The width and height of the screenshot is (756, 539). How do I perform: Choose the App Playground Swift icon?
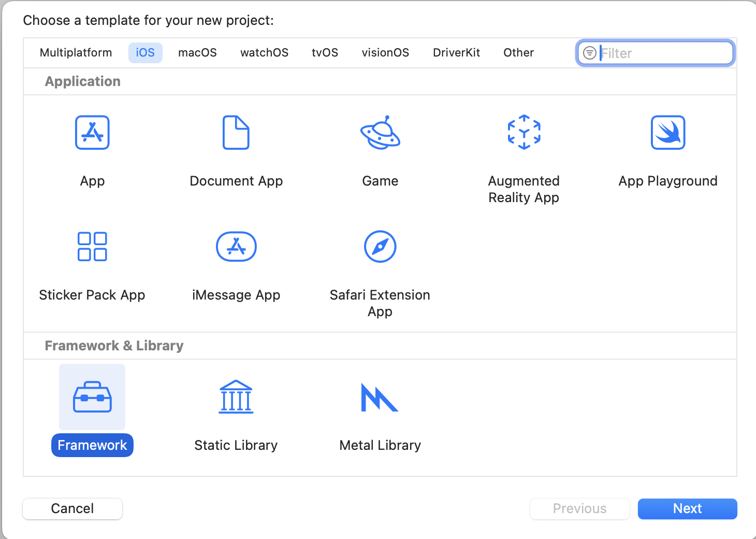tap(668, 133)
